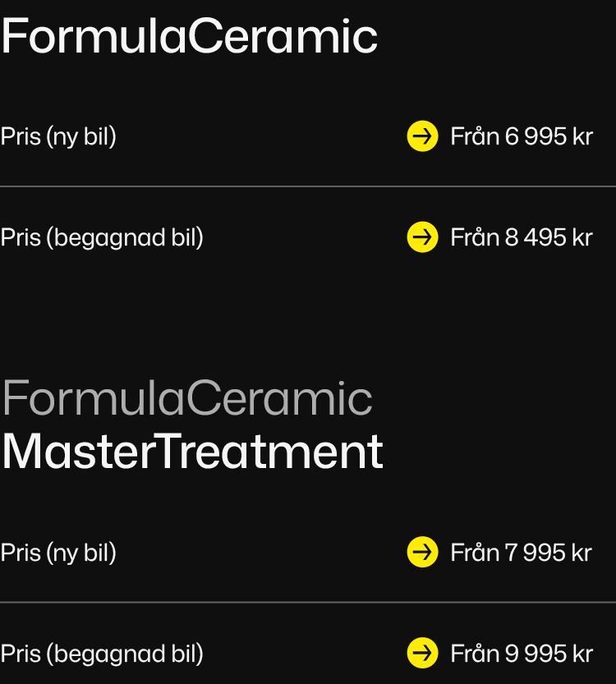Select the Från 7 995 kr price
The image size is (616, 684).
pos(521,553)
